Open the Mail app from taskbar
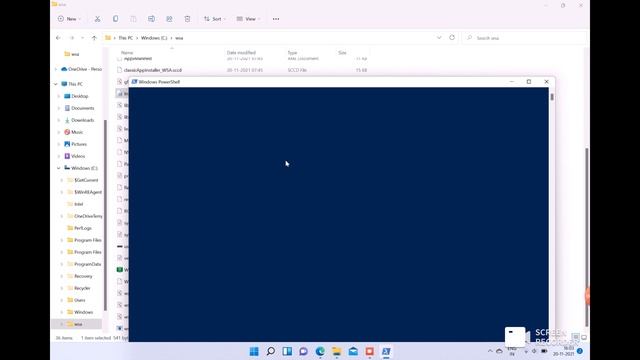This screenshot has width=640, height=360. [x=353, y=351]
